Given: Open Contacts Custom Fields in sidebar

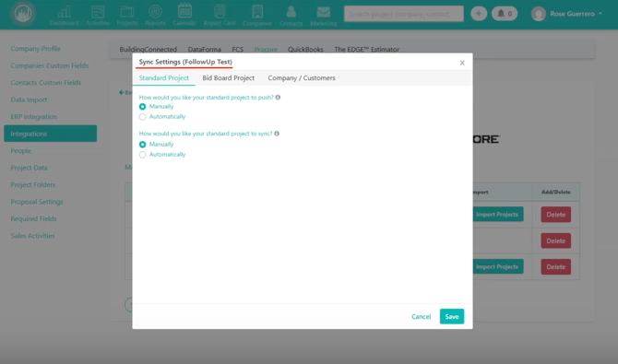Looking at the screenshot, I should pos(46,82).
